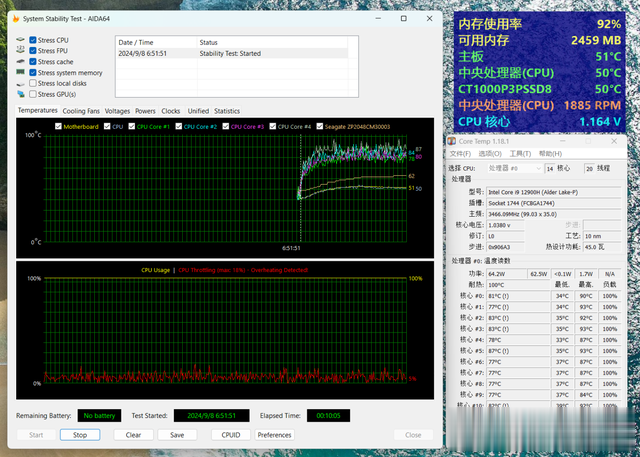
Task: Click the CPU Throttling Overheating Detected label
Action: 243,270
